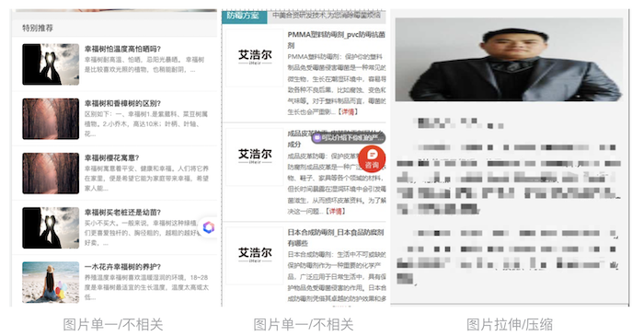Open article 幸福树樱花寓意?
Image resolution: width=644 pixels, height=336 pixels.
[x=111, y=157]
